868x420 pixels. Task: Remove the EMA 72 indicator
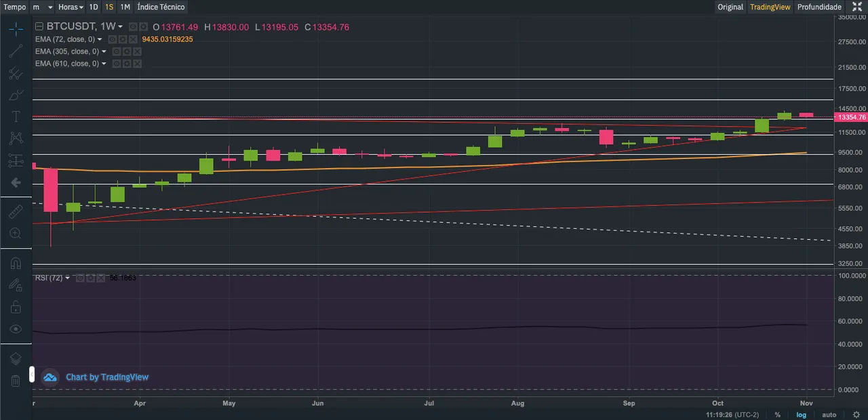133,39
